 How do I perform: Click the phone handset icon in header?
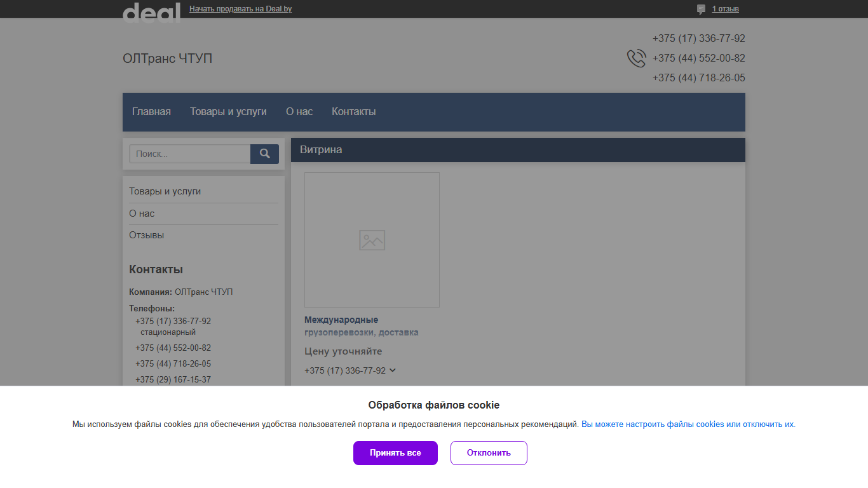tap(636, 58)
